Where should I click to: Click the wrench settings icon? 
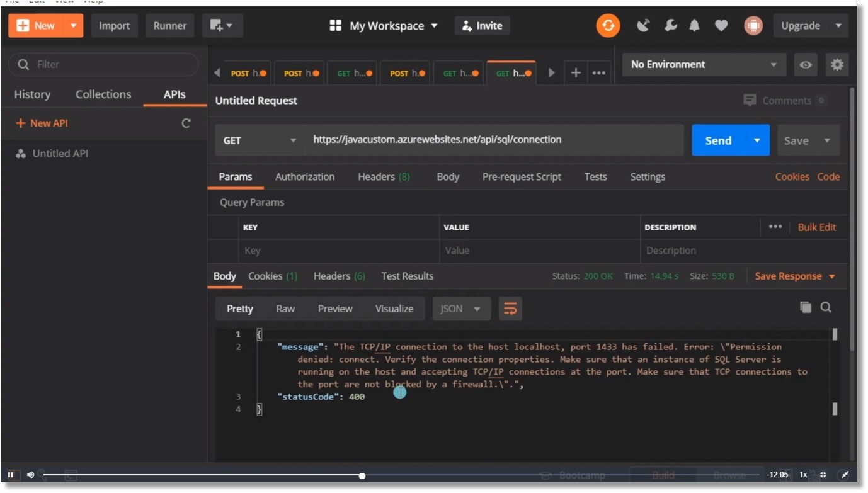pyautogui.click(x=670, y=26)
